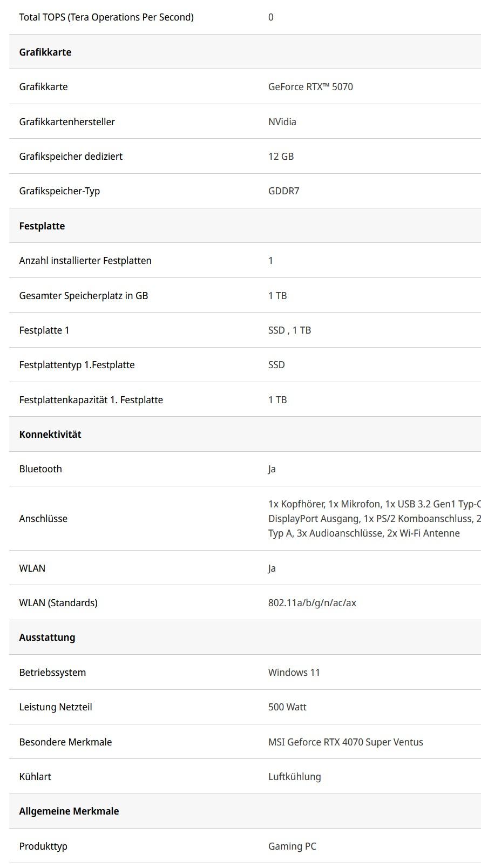This screenshot has height=868, width=481.
Task: Select the NVidia manufacturer value
Action: (282, 122)
